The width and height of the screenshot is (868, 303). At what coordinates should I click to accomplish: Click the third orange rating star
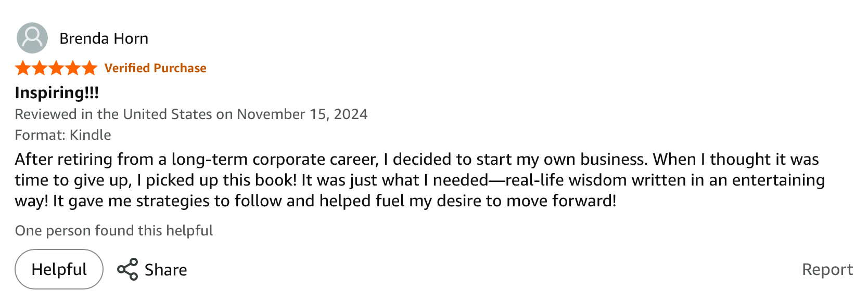pos(56,68)
